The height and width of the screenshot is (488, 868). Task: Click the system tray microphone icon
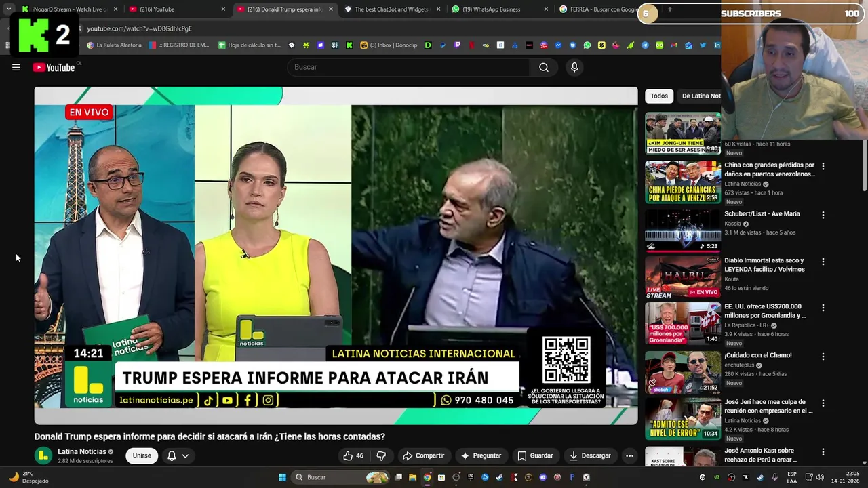pos(774,477)
